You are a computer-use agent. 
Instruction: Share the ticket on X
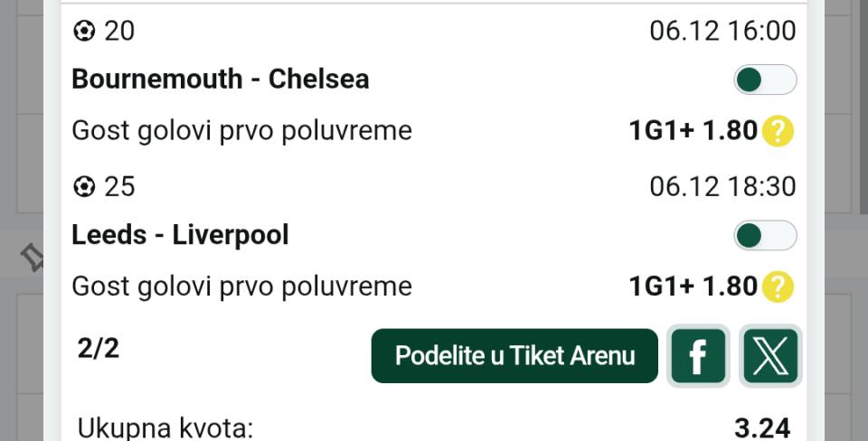point(770,356)
